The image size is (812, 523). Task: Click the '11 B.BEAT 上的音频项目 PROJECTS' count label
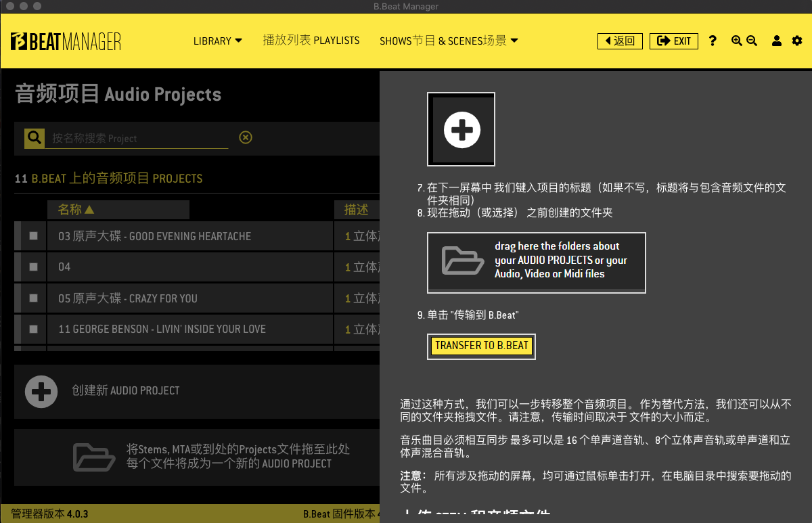108,179
